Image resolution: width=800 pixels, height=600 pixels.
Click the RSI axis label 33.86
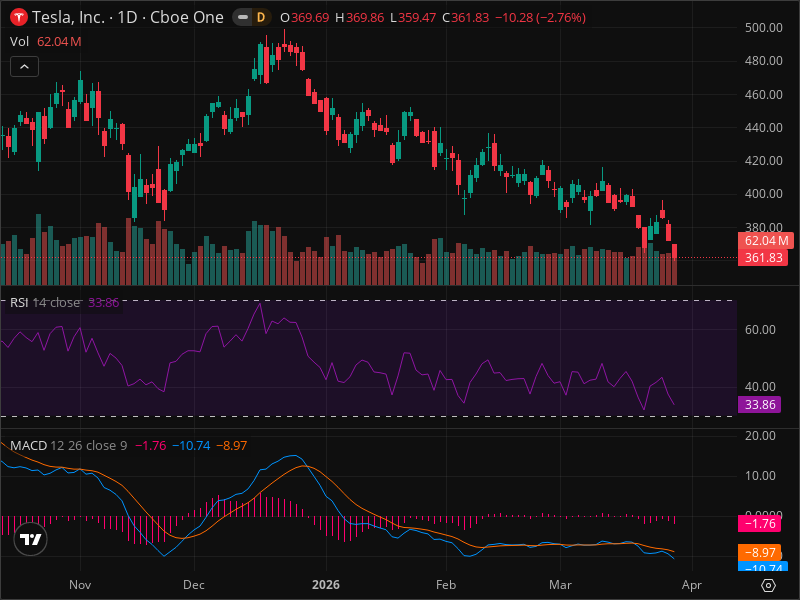[x=759, y=405]
